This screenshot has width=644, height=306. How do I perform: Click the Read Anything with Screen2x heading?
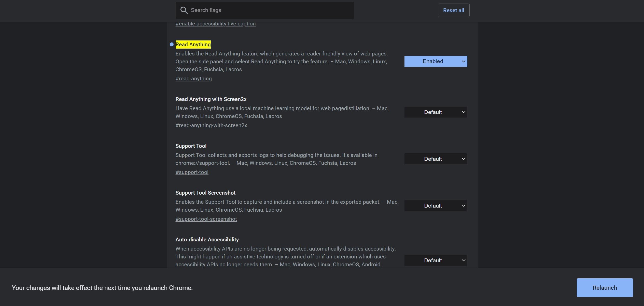(x=211, y=99)
